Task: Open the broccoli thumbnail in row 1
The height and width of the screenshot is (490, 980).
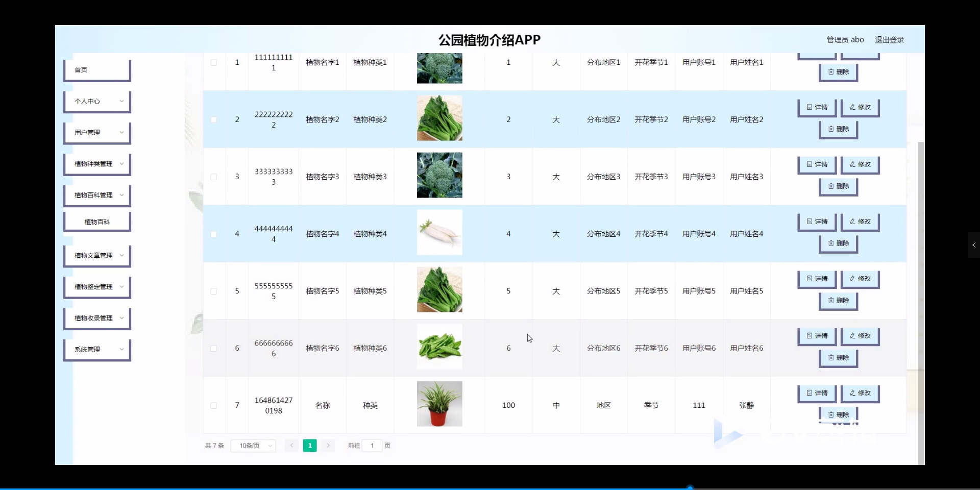Action: (439, 68)
